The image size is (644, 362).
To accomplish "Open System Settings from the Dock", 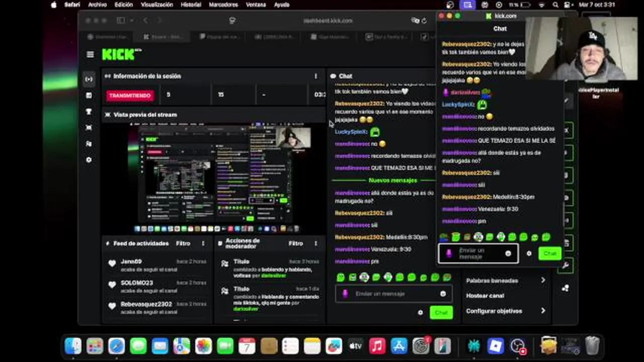I will pos(420,346).
